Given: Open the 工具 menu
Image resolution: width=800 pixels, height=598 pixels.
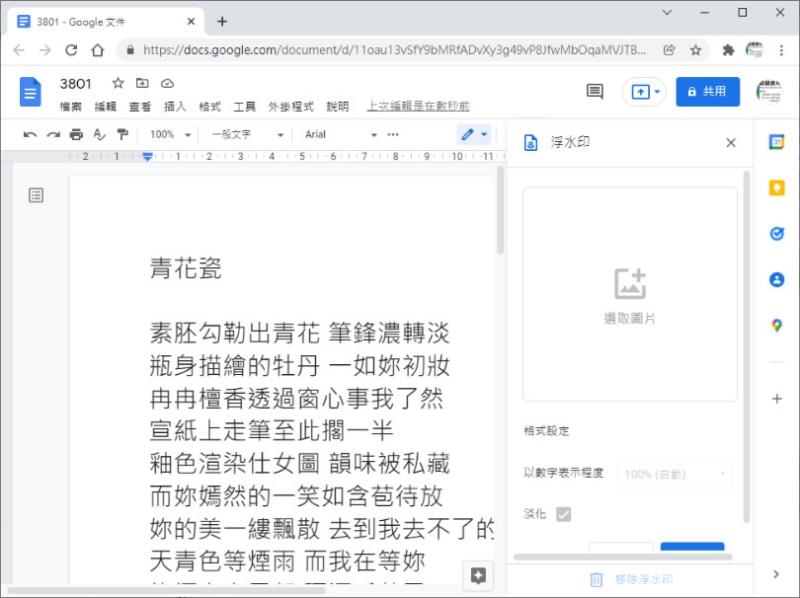Looking at the screenshot, I should (x=244, y=107).
